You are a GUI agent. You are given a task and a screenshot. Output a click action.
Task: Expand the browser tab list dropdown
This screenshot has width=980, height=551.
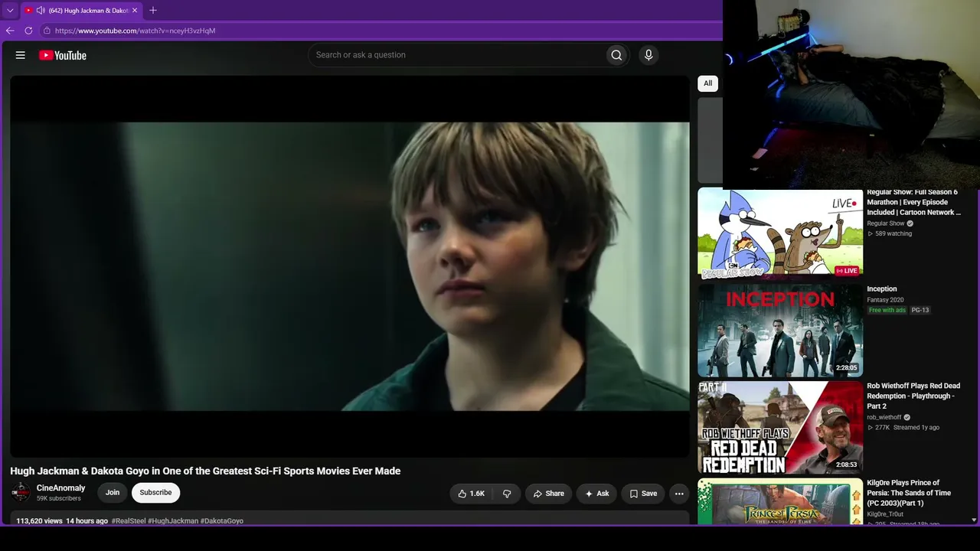coord(10,11)
